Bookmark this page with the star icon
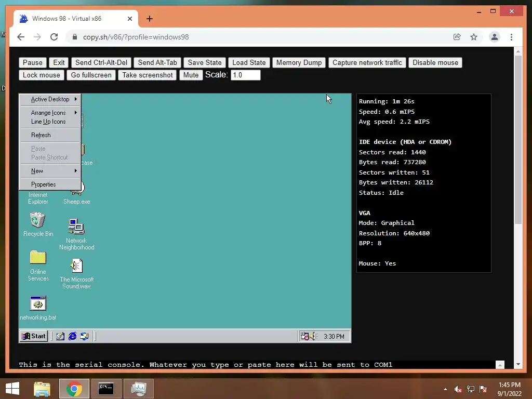The width and height of the screenshot is (532, 399). coord(474,37)
